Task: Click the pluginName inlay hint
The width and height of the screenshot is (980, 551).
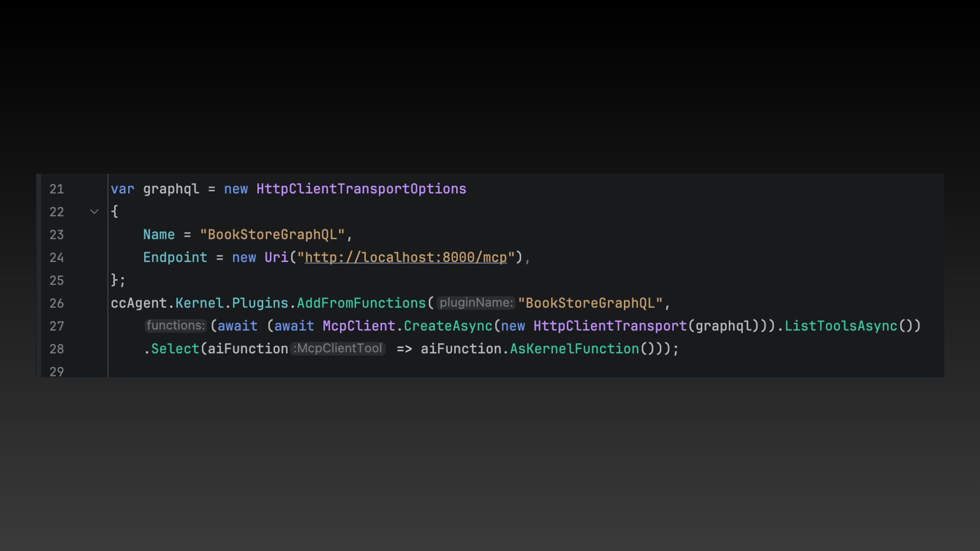Action: 476,303
